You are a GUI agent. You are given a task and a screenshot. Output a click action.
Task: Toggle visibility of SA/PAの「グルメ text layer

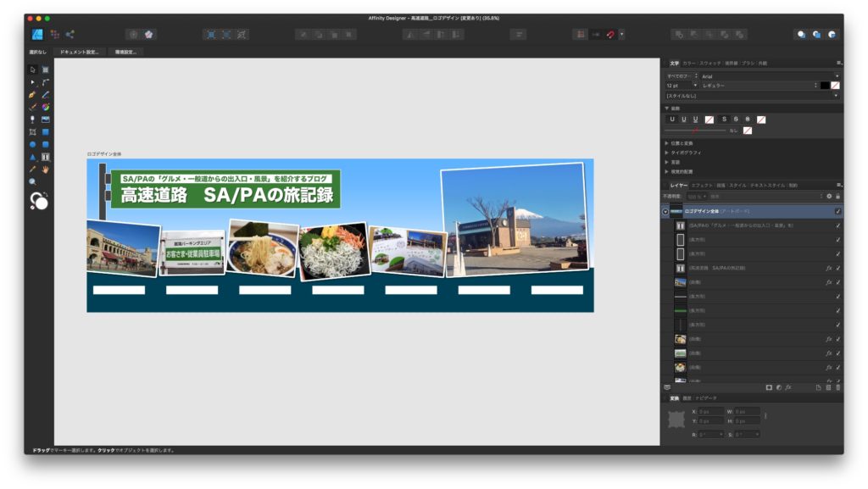coord(837,225)
